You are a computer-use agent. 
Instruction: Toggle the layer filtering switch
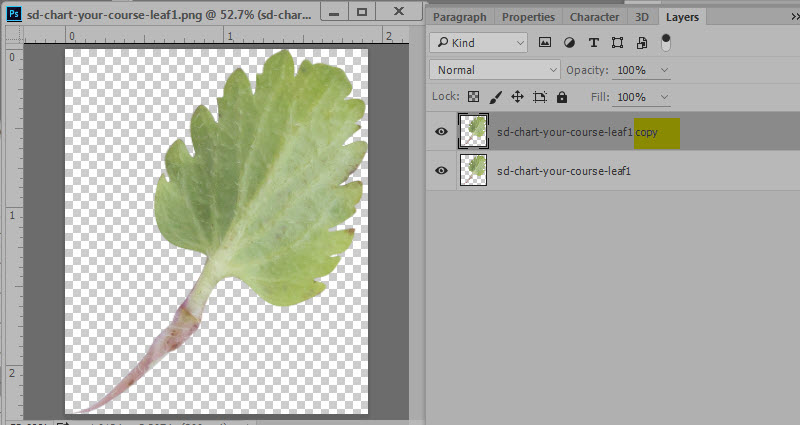(x=666, y=43)
